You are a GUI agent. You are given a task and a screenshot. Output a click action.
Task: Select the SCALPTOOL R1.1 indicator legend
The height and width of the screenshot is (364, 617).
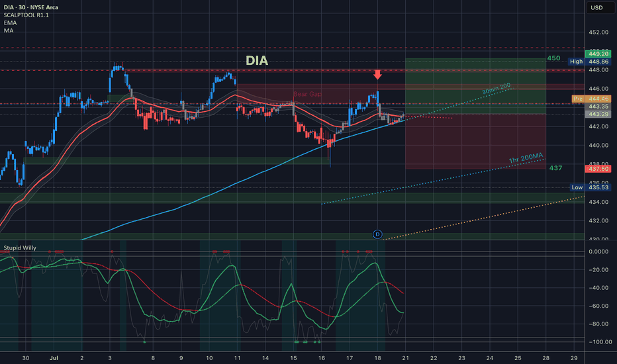(26, 15)
